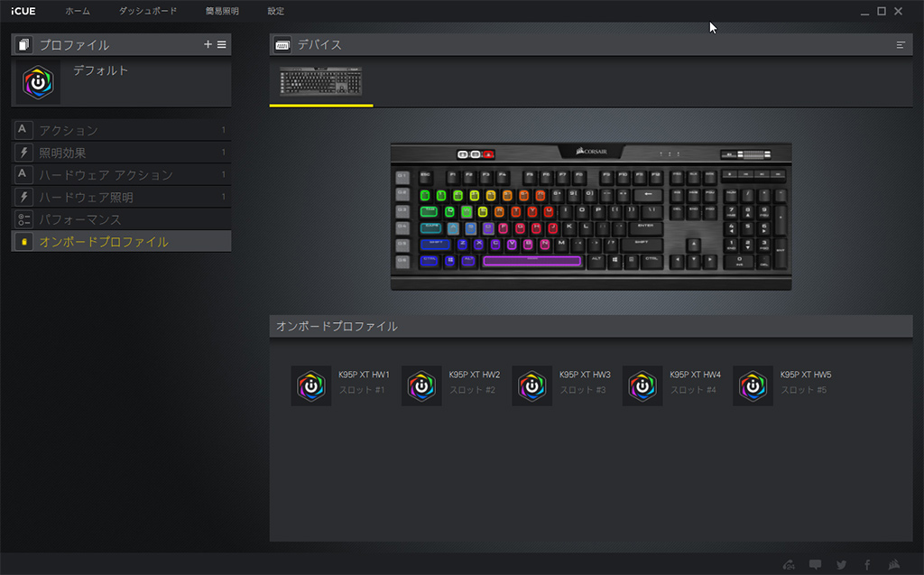Add a new profile with plus icon
The height and width of the screenshot is (575, 924).
click(208, 44)
